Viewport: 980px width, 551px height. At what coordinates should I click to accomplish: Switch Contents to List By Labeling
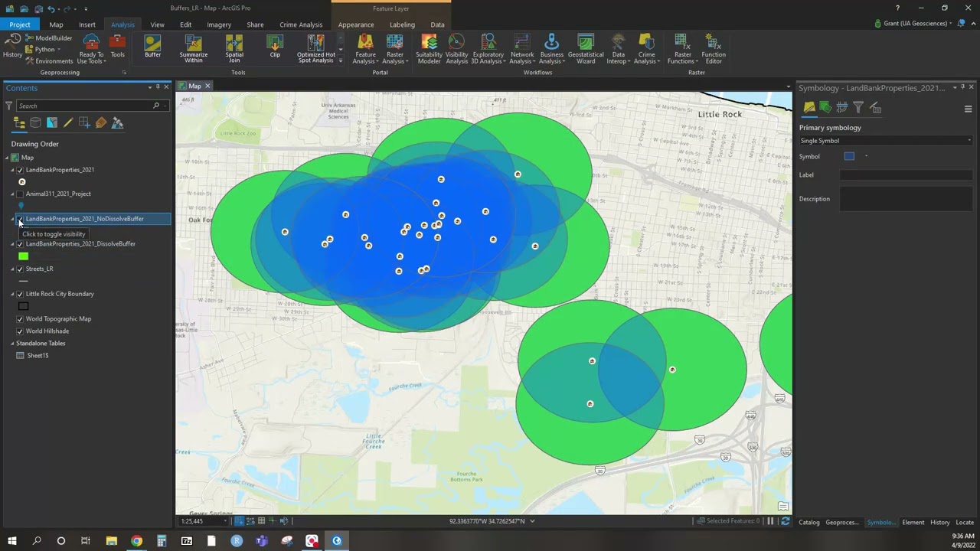101,122
